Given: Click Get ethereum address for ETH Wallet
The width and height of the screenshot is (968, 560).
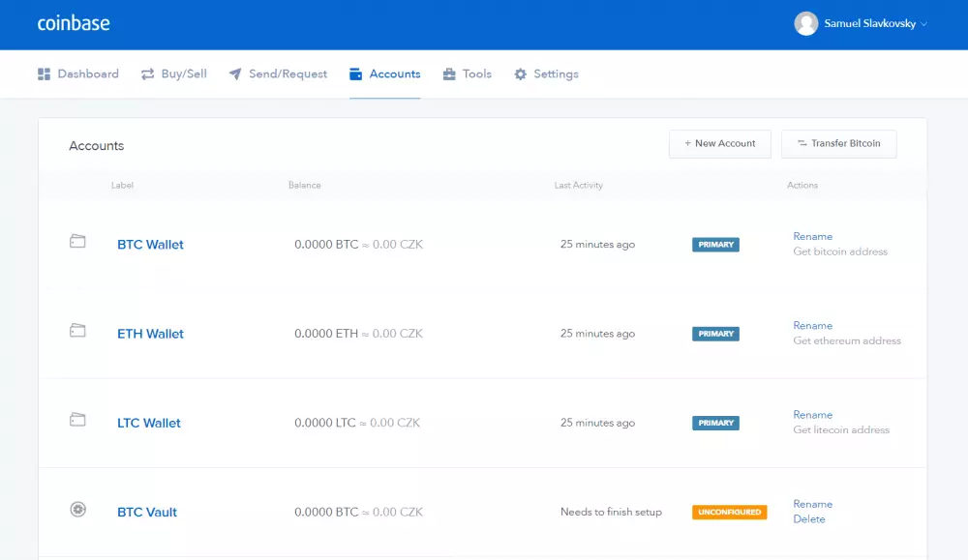Looking at the screenshot, I should coord(847,340).
